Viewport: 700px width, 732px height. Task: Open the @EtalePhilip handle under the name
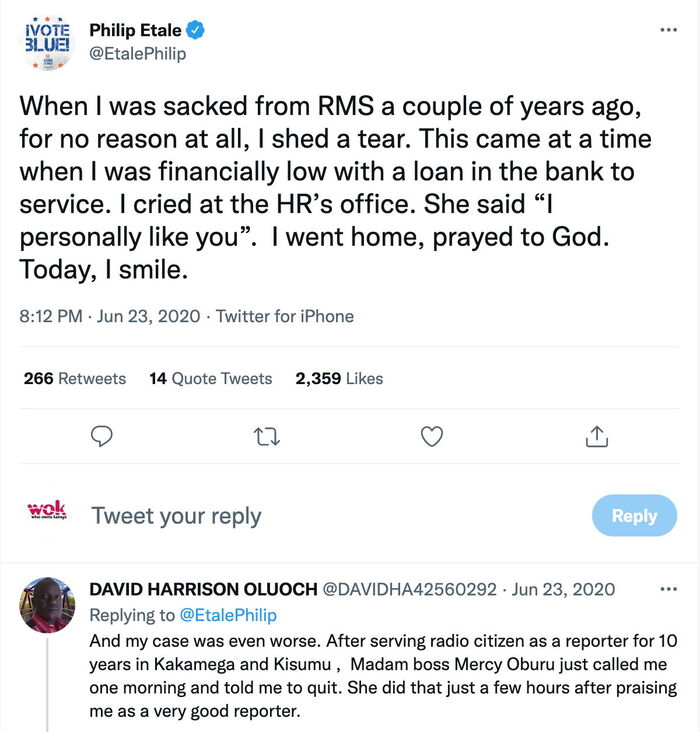point(138,54)
